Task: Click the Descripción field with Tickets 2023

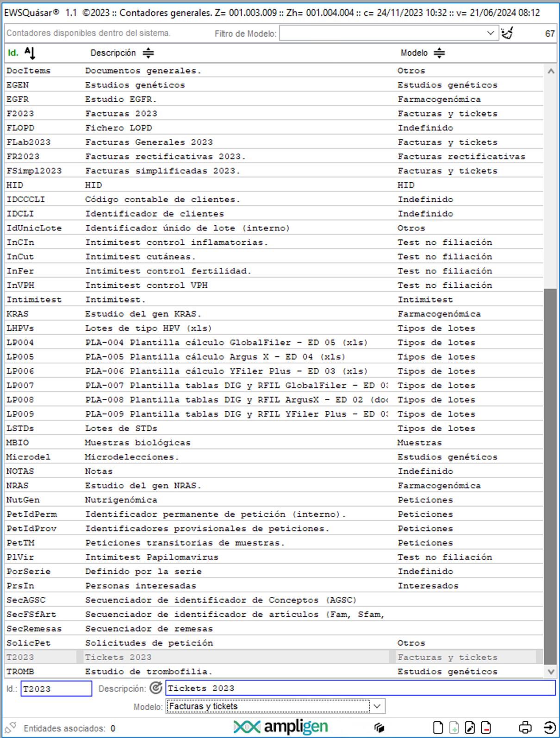Action: coord(360,688)
